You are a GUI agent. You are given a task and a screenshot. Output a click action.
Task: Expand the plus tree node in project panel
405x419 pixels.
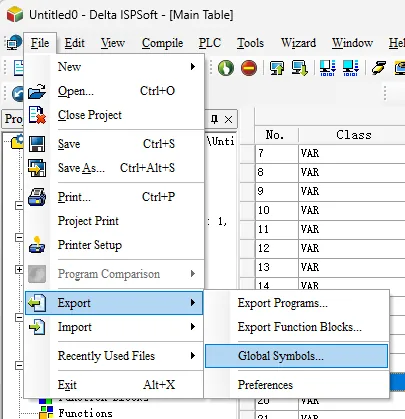pyautogui.click(x=19, y=269)
